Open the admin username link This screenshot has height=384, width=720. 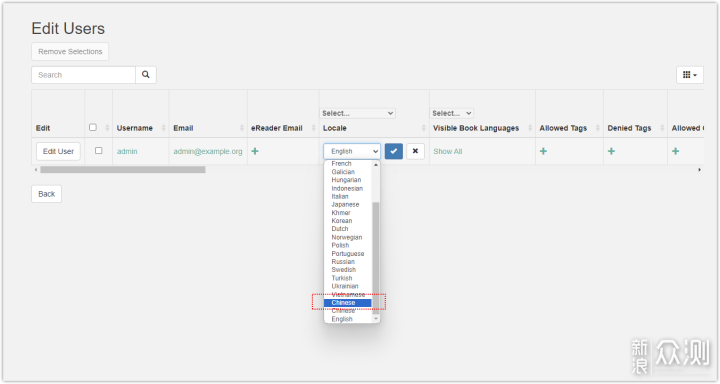pyautogui.click(x=127, y=151)
